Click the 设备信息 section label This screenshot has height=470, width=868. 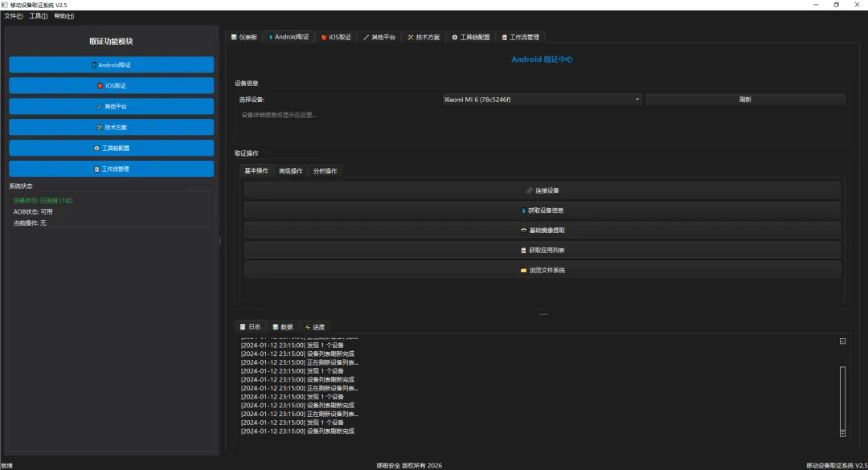pos(247,83)
